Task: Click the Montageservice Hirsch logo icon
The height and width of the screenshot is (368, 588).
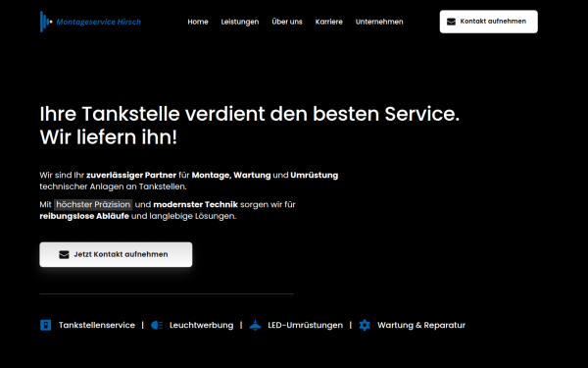Action: tap(46, 22)
